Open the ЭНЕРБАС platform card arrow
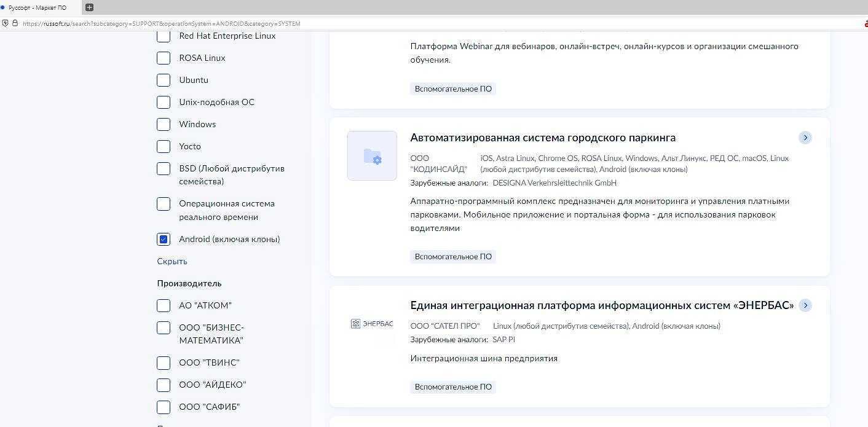This screenshot has width=868, height=427. (805, 305)
